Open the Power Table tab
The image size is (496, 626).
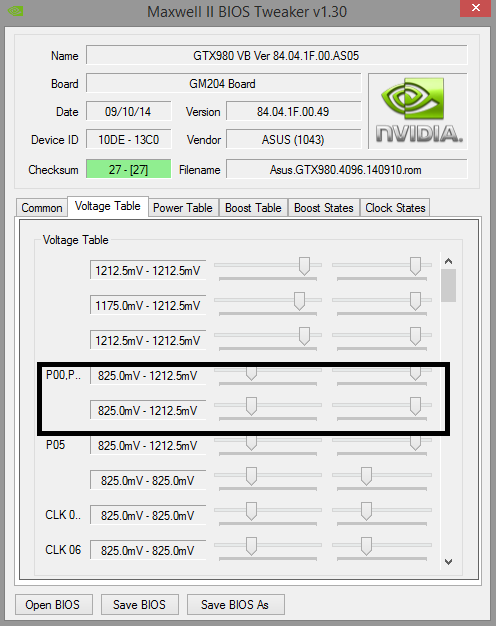183,208
